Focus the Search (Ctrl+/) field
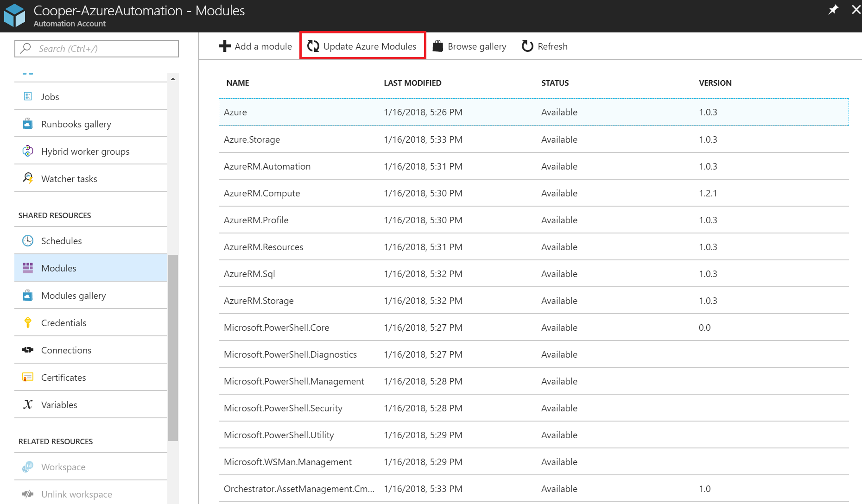 (x=96, y=48)
